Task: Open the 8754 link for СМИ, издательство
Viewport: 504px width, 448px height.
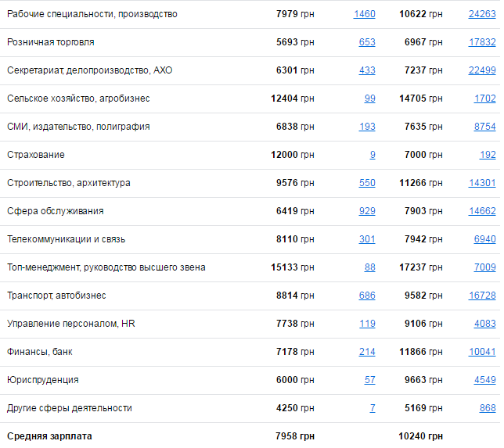Action: [x=484, y=127]
